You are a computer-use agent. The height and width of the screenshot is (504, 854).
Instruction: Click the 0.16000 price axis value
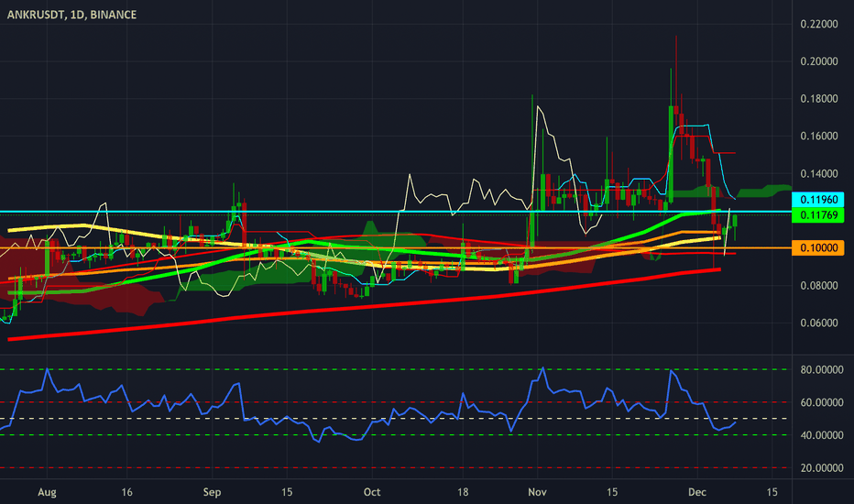click(x=818, y=137)
